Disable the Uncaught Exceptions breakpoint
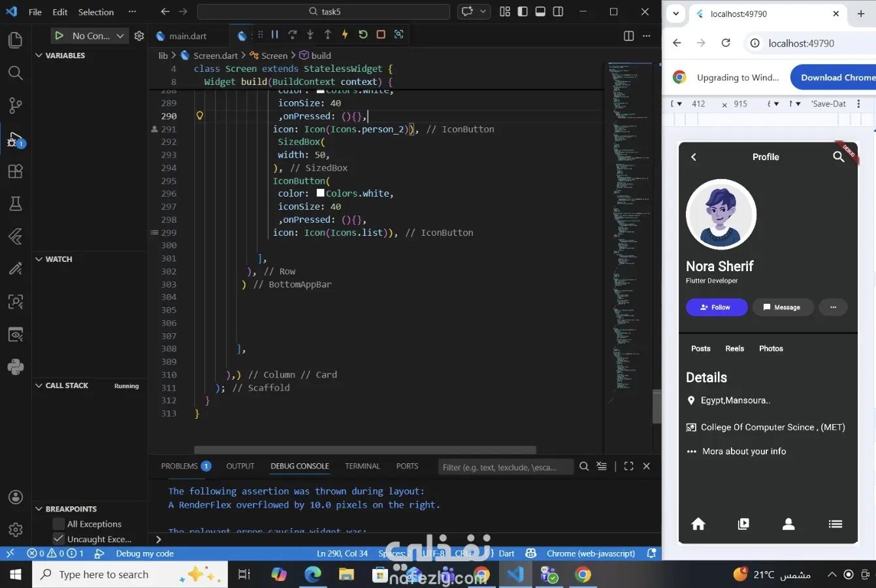The image size is (876, 588). pyautogui.click(x=59, y=539)
